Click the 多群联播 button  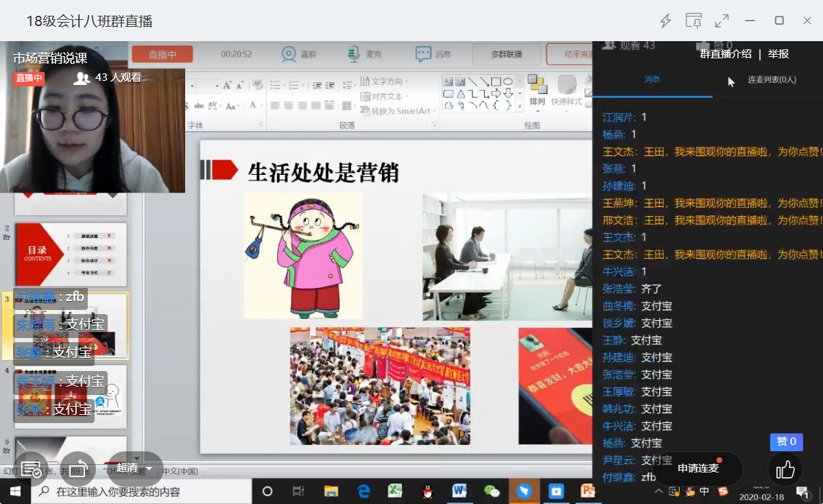coord(506,54)
